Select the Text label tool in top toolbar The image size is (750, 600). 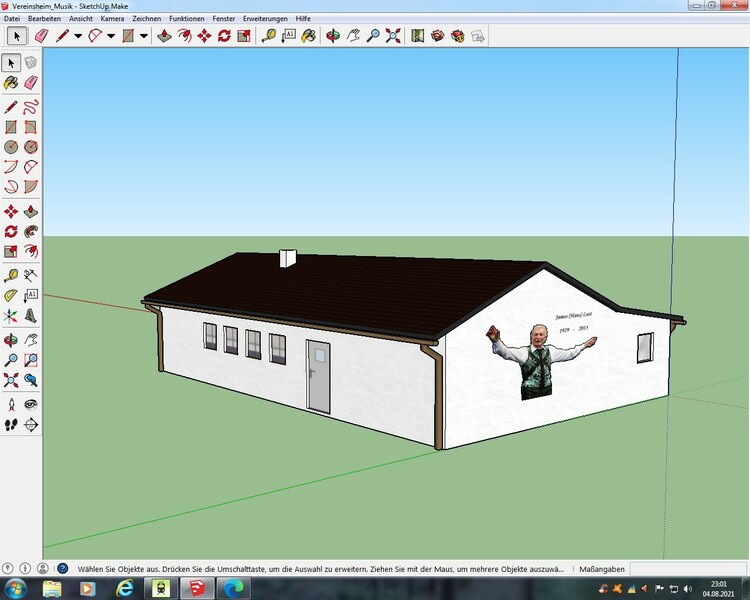click(289, 36)
